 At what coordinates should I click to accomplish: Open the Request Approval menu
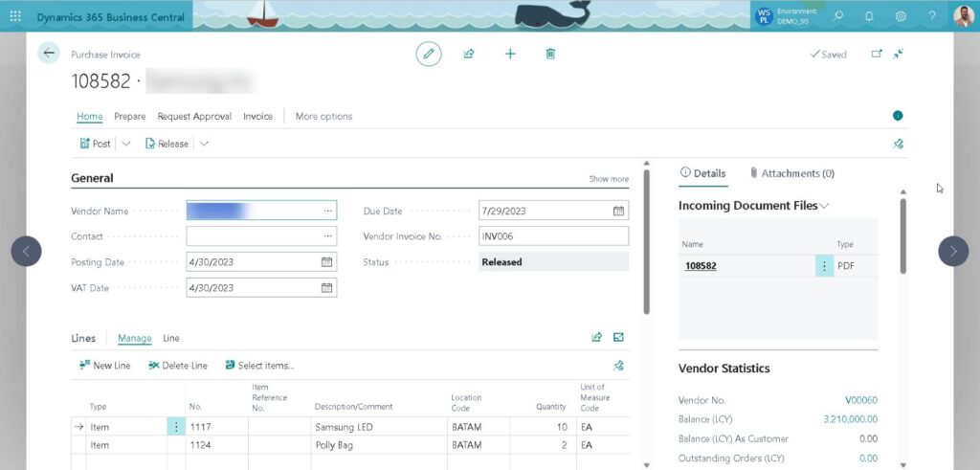[194, 117]
